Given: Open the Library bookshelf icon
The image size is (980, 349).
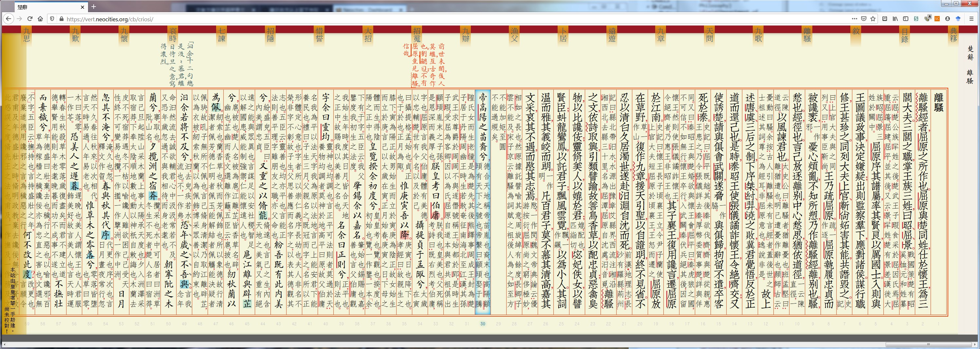Looking at the screenshot, I should pos(895,19).
